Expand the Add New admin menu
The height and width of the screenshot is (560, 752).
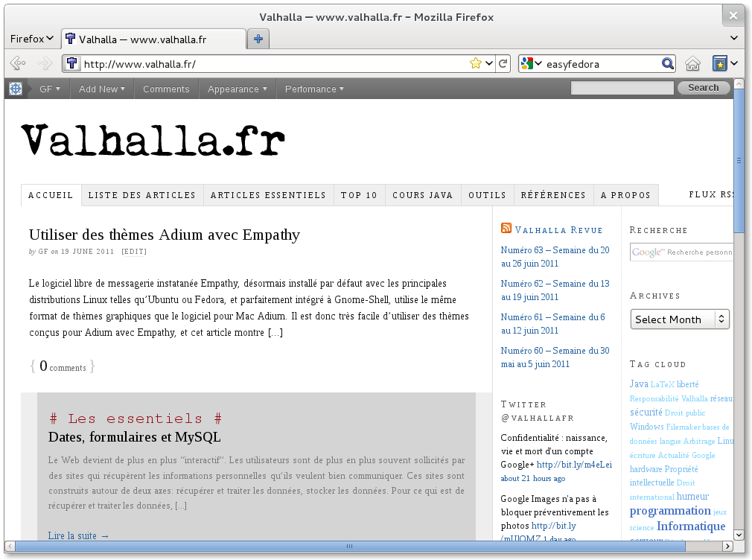(x=102, y=89)
